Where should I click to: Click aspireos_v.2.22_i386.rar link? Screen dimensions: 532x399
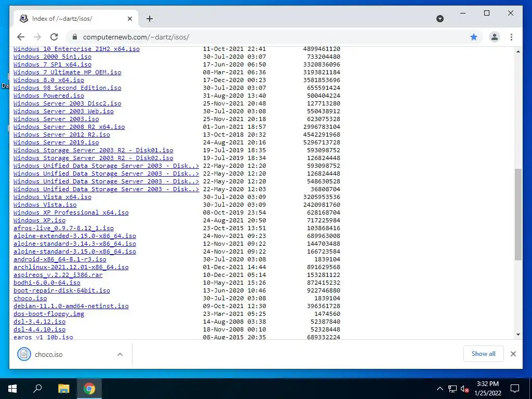(x=58, y=275)
